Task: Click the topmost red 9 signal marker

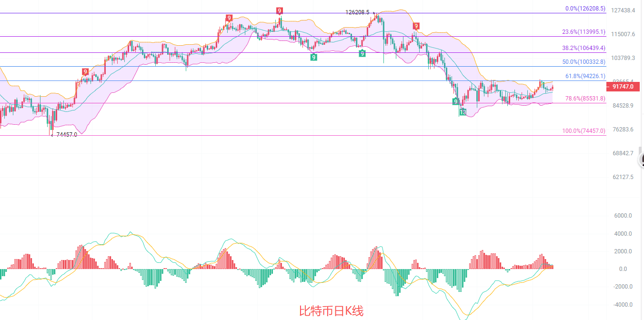Action: coord(279,10)
